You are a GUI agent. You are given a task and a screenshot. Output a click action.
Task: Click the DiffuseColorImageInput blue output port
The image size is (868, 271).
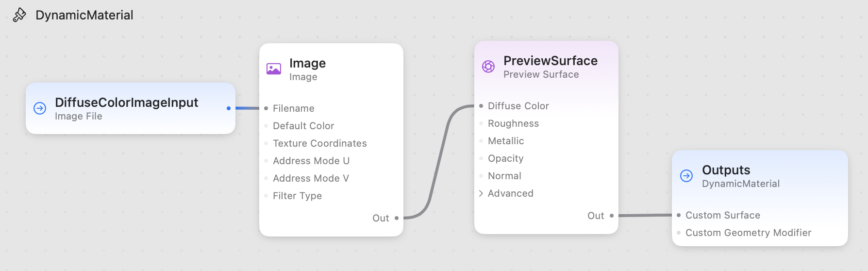point(229,108)
